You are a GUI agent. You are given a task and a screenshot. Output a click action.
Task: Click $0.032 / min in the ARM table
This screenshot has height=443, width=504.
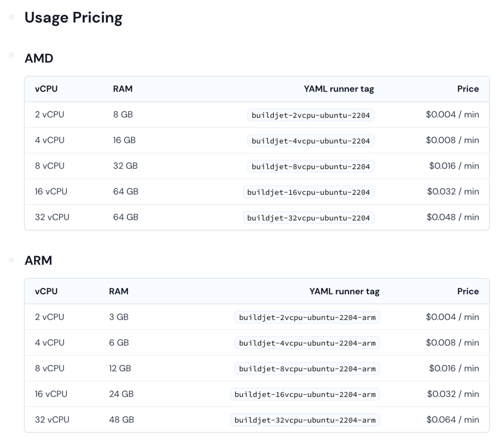tap(453, 394)
